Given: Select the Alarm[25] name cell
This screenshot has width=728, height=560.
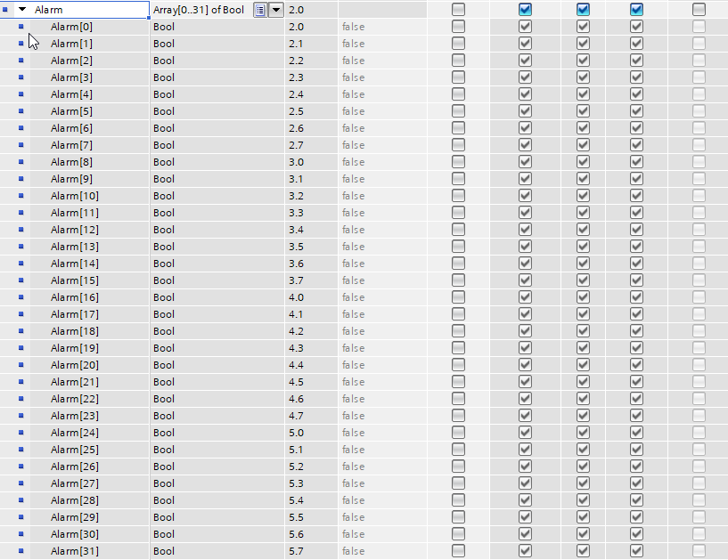Looking at the screenshot, I should [90, 450].
